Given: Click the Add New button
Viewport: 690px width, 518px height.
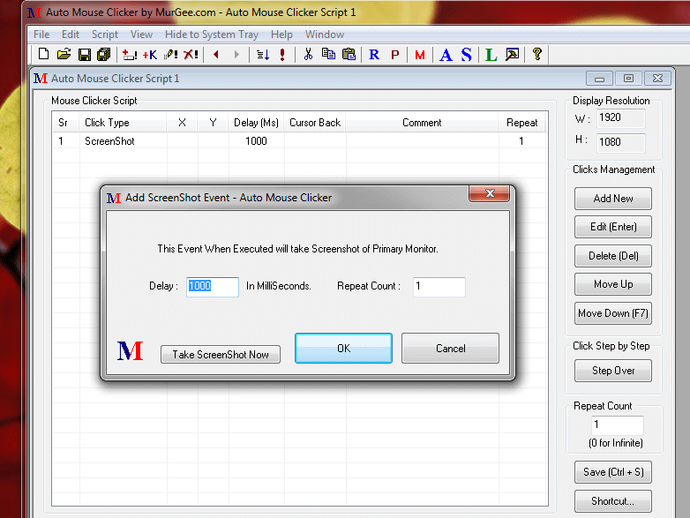Looking at the screenshot, I should (613, 198).
